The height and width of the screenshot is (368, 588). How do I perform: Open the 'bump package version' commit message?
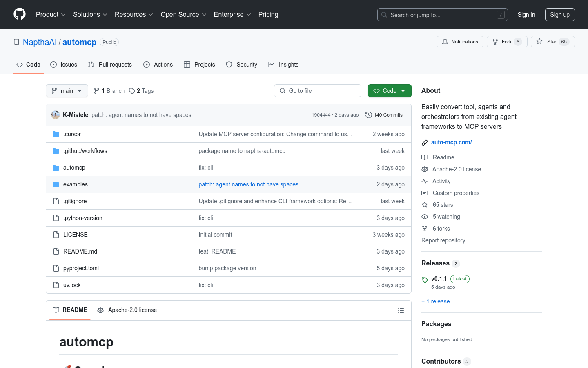pos(227,268)
